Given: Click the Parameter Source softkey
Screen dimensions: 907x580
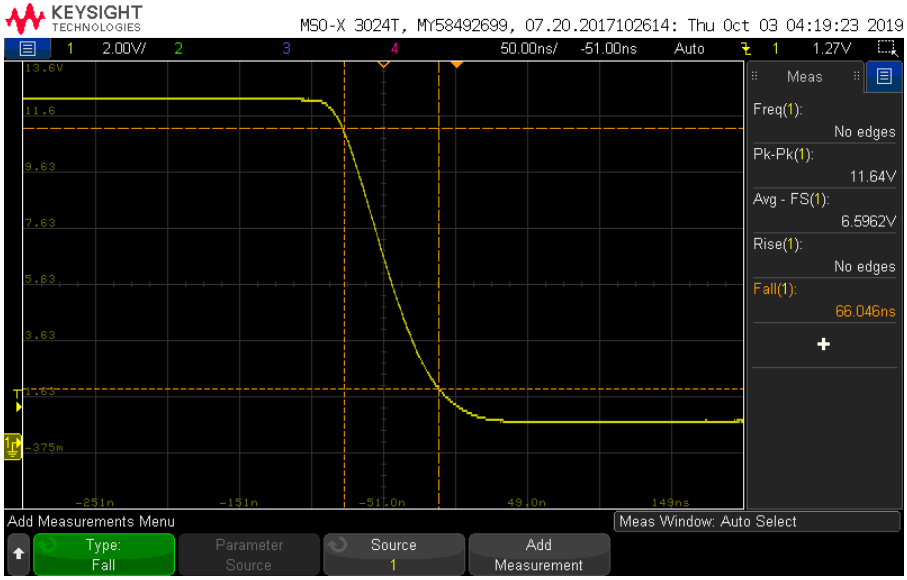Looking at the screenshot, I should 249,555.
